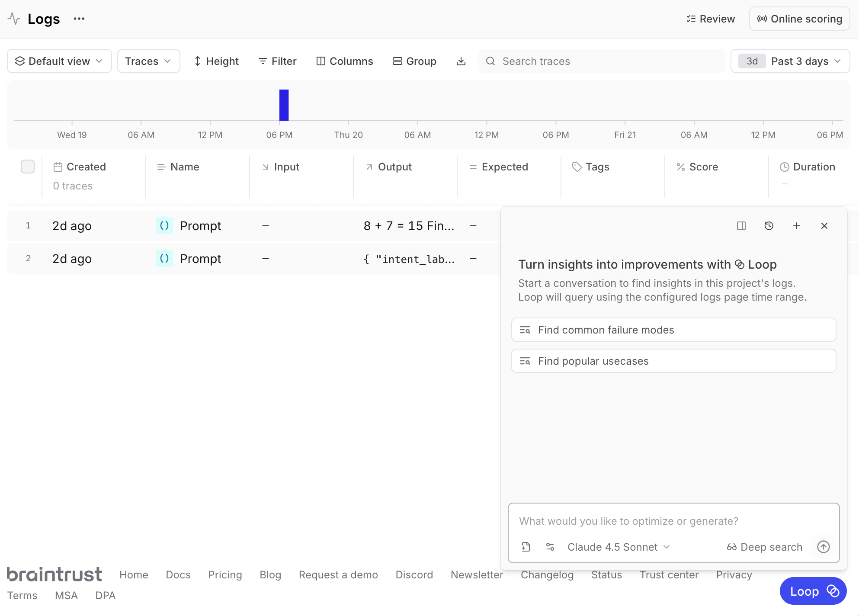Screen dimensions: 859x616
Task: Change the Claude 4.5 Sonnet model selector
Action: click(x=618, y=547)
